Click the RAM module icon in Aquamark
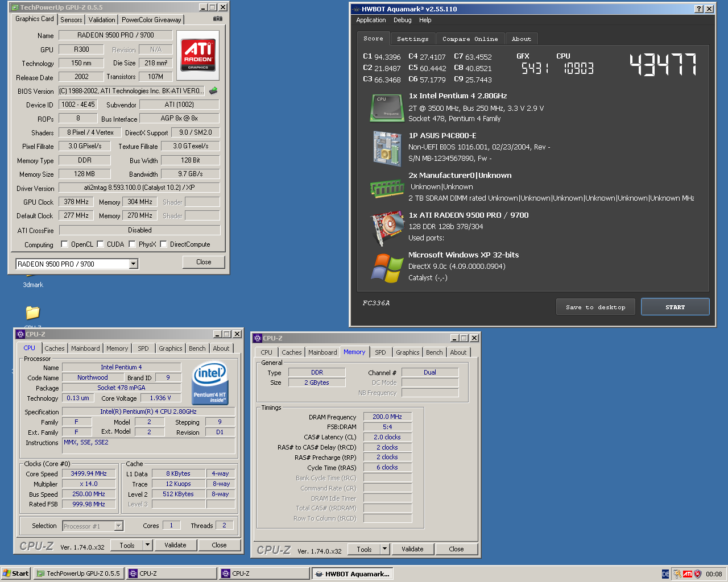Image resolution: width=728 pixels, height=582 pixels. pyautogui.click(x=387, y=188)
